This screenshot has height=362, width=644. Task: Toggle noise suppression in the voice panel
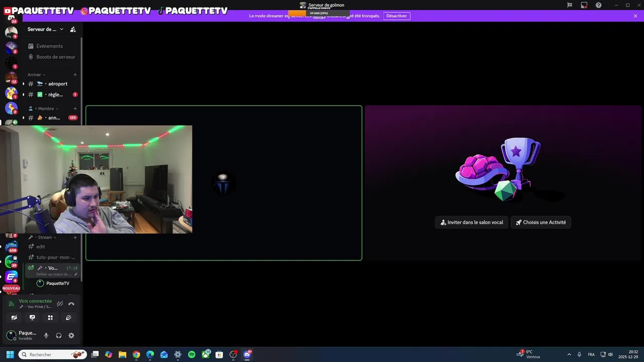[x=60, y=304]
